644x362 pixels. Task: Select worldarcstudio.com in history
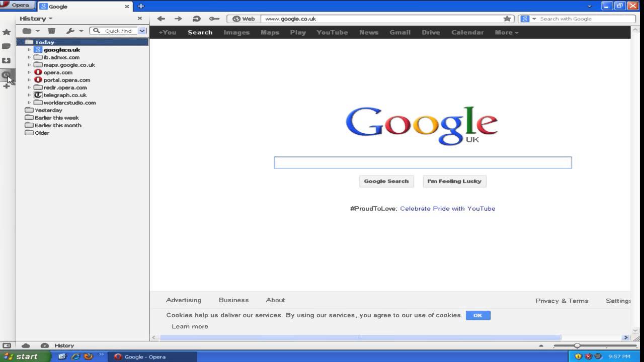click(69, 103)
